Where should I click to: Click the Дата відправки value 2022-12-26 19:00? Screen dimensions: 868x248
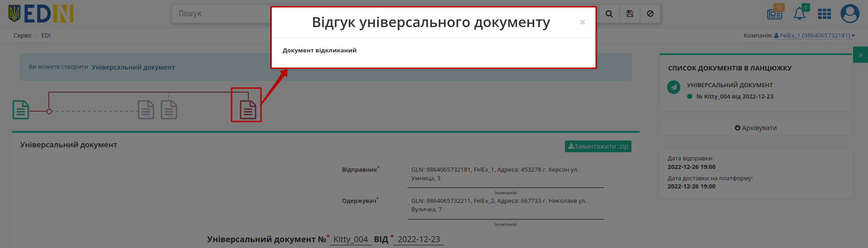tap(692, 167)
